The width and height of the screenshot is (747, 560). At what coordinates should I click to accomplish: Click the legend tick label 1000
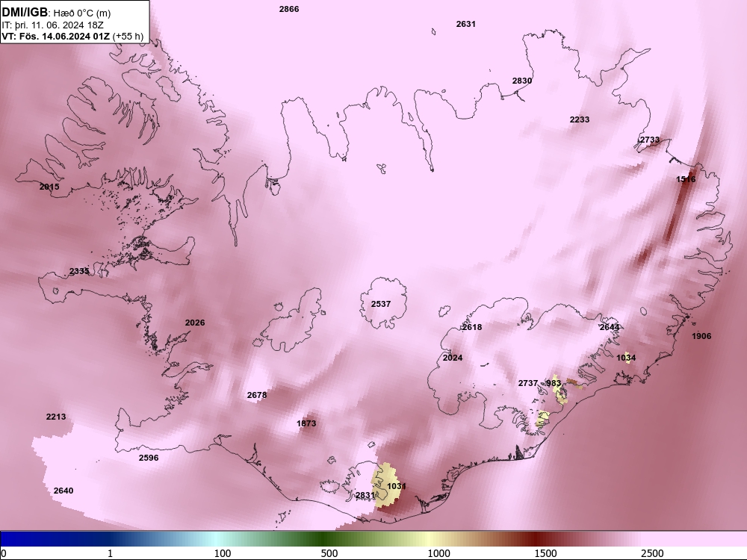[x=438, y=553]
